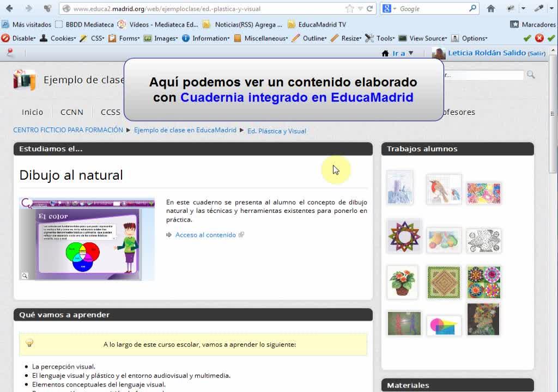This screenshot has width=558, height=392.
Task: Click the Salir logout link
Action: pos(536,53)
